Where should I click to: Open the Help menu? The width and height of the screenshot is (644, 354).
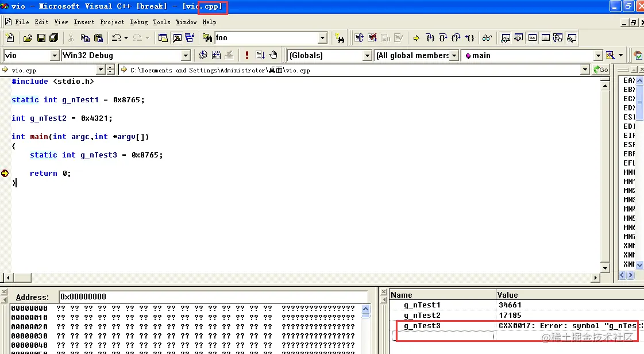point(210,22)
